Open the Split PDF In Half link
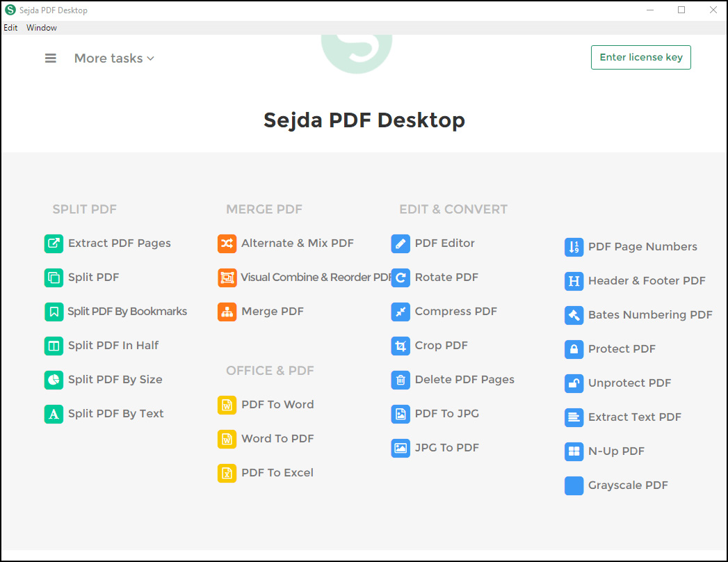728x562 pixels. (113, 345)
